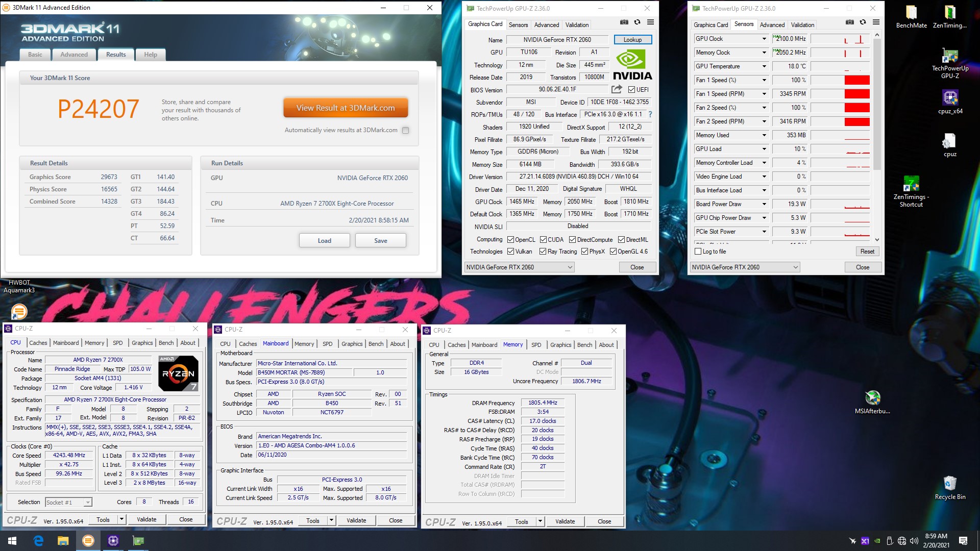Toggle the Vulkan checkbox

point(510,252)
